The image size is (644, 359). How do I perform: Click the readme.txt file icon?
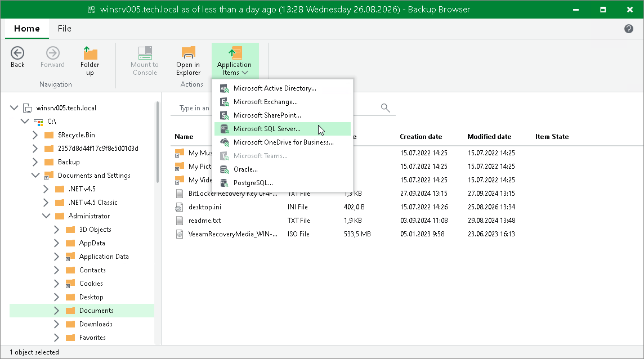pyautogui.click(x=180, y=221)
